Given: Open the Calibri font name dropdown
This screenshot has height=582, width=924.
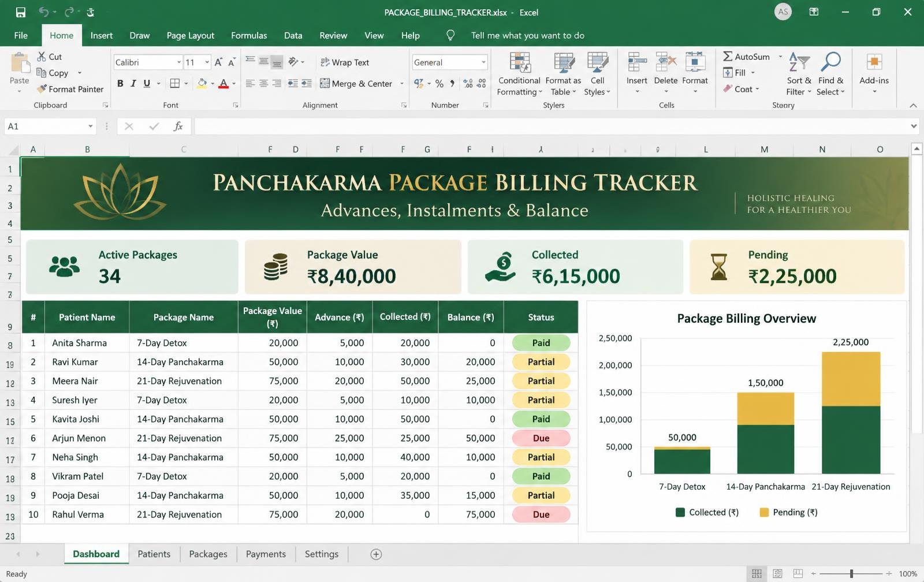Looking at the screenshot, I should pos(179,62).
